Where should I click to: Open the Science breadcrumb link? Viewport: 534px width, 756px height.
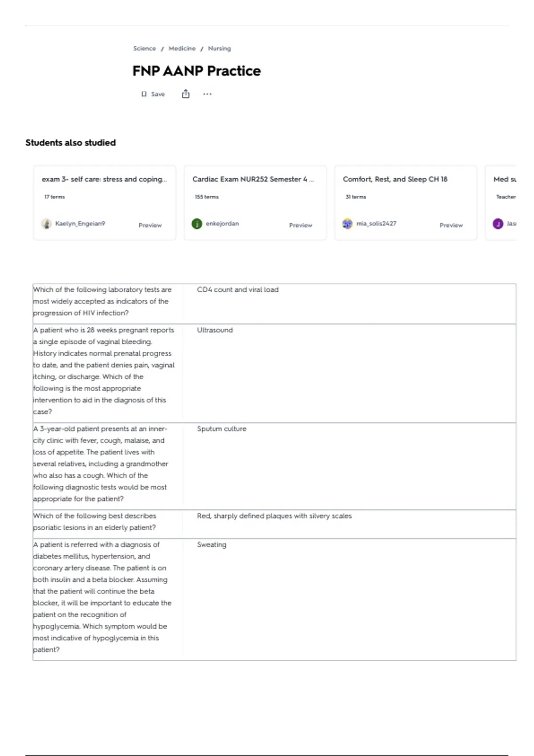tap(145, 48)
